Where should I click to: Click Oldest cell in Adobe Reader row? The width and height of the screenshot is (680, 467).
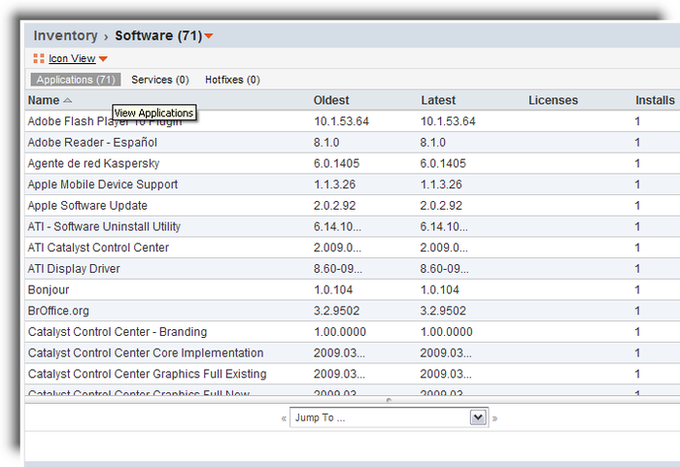click(x=327, y=143)
